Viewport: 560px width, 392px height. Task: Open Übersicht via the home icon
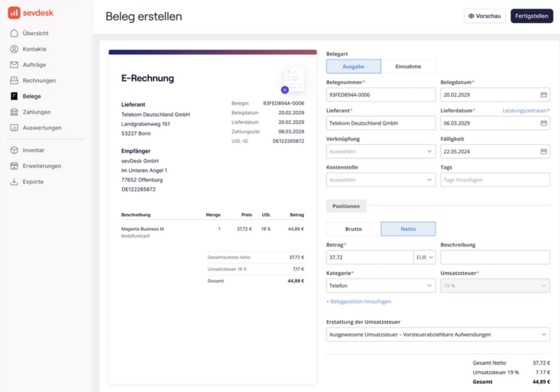coord(14,33)
